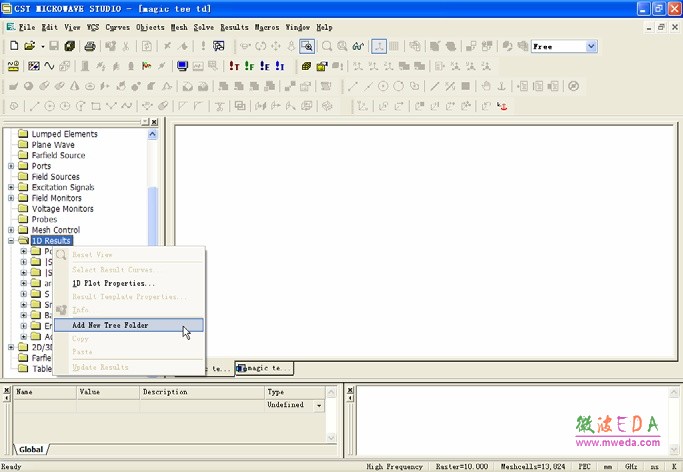The width and height of the screenshot is (683, 472).
Task: Close the navigation tree panel
Action: (x=154, y=122)
